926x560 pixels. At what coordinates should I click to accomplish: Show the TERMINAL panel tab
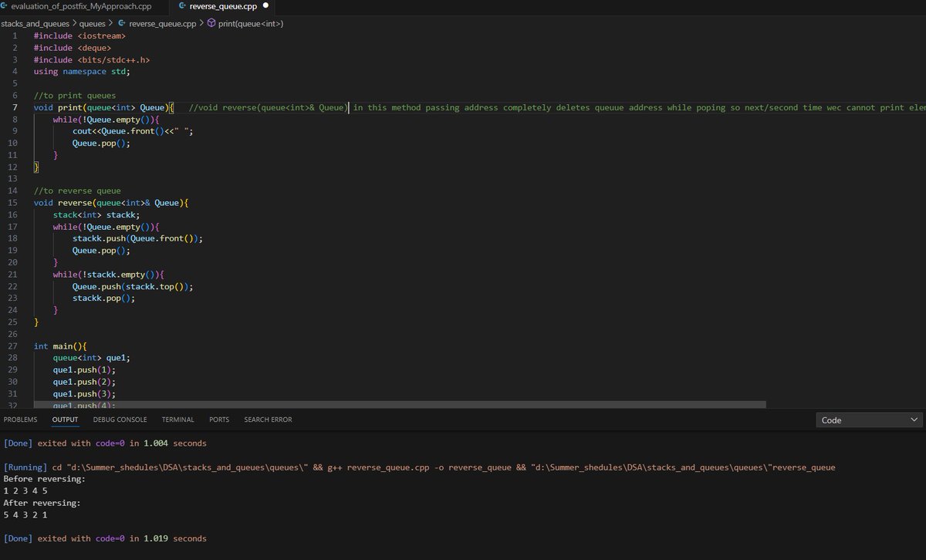point(177,420)
